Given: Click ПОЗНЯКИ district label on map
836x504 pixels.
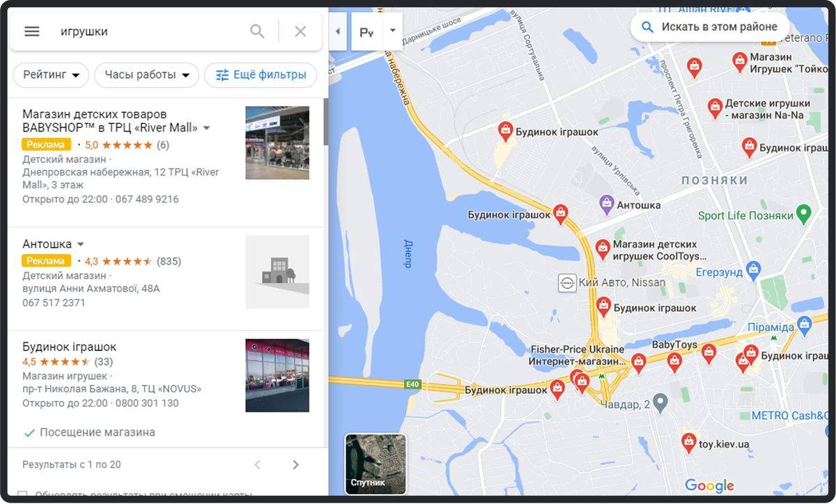Looking at the screenshot, I should click(x=714, y=180).
